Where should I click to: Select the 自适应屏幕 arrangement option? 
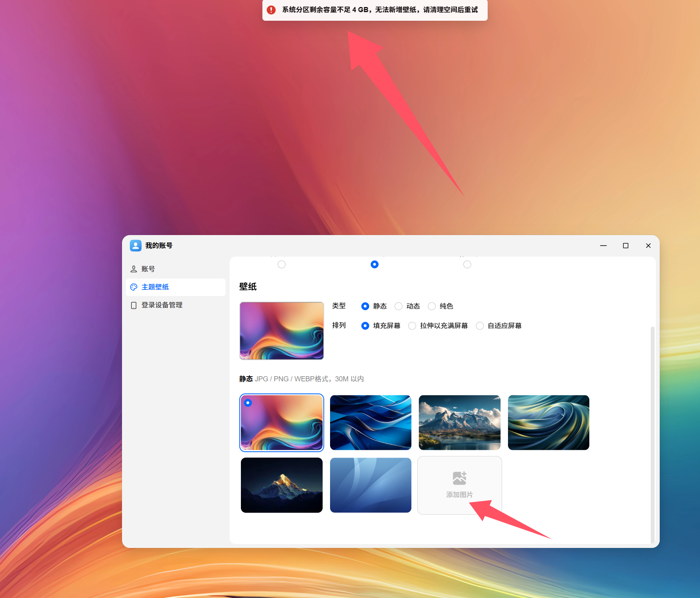pyautogui.click(x=499, y=326)
